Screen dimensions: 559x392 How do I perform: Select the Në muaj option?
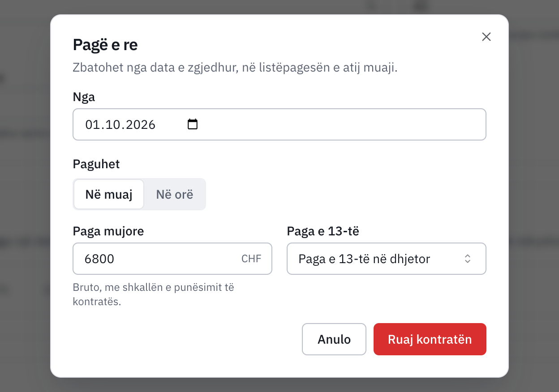pyautogui.click(x=109, y=194)
